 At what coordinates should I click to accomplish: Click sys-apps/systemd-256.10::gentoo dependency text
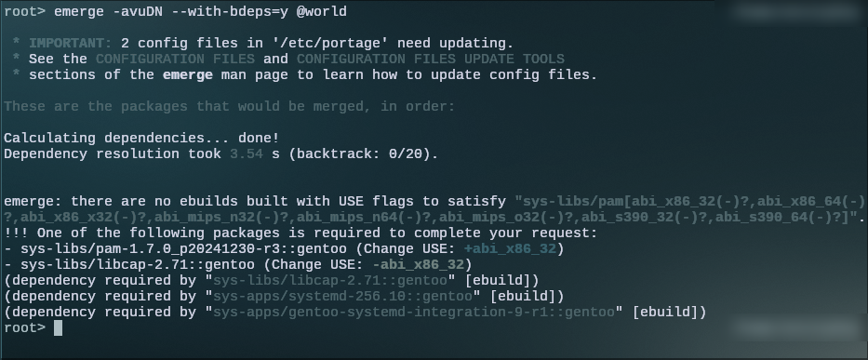342,297
